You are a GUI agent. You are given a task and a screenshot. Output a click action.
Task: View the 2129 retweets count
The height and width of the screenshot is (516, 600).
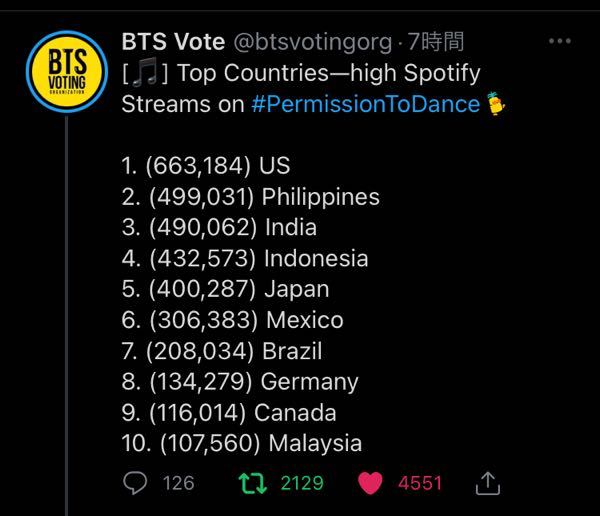pyautogui.click(x=302, y=483)
